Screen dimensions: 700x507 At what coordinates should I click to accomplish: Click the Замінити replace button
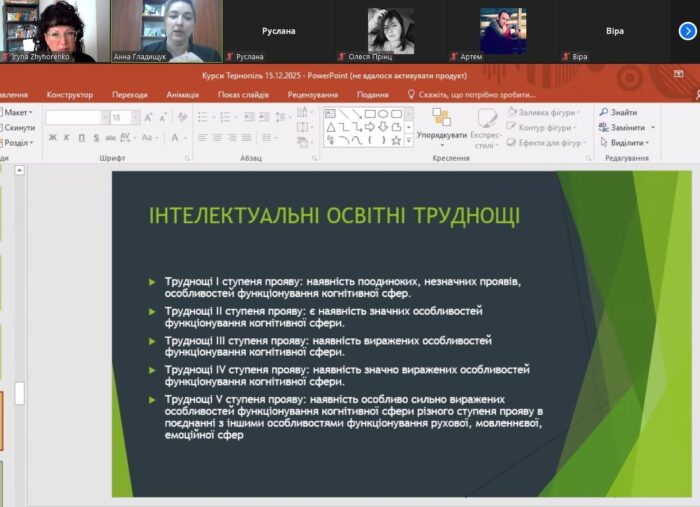(x=626, y=128)
